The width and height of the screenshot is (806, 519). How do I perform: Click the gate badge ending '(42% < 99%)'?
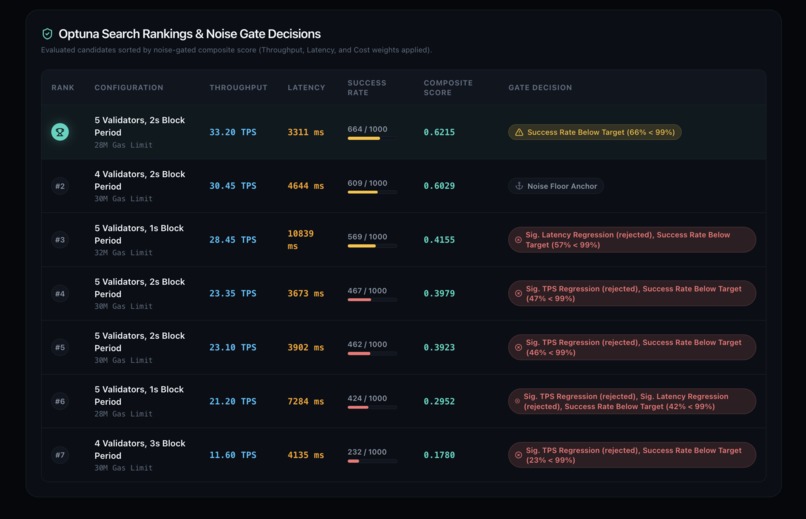click(x=632, y=401)
